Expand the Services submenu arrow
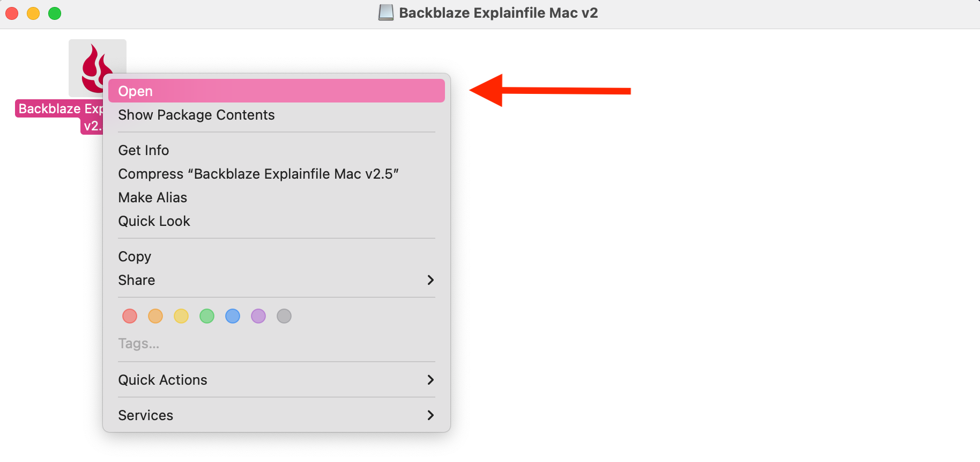This screenshot has width=980, height=462. [430, 415]
